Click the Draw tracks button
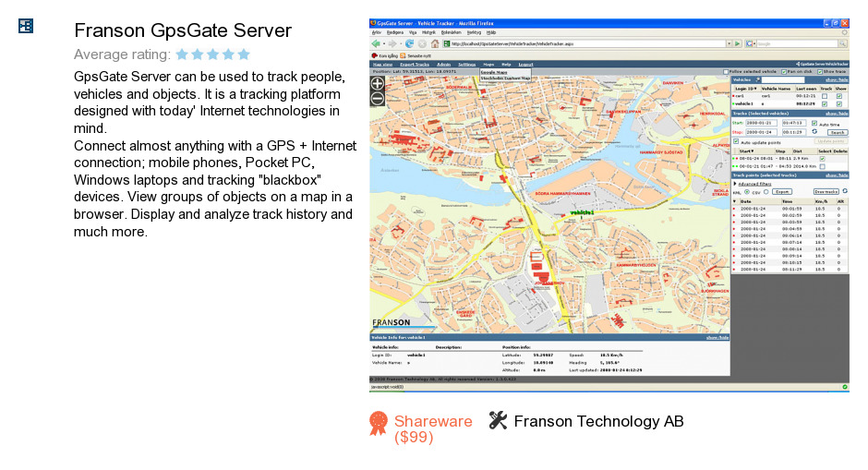The width and height of the screenshot is (868, 470). point(826,191)
